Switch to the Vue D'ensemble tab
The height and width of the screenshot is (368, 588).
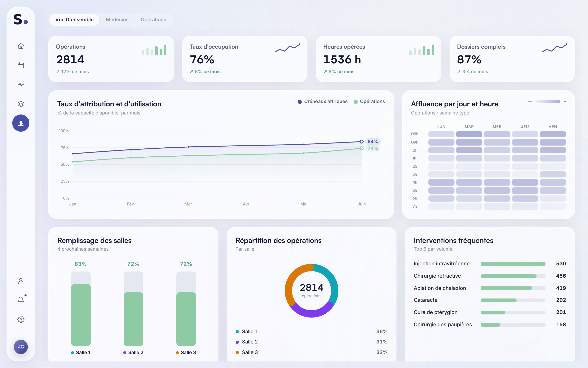pyautogui.click(x=74, y=20)
